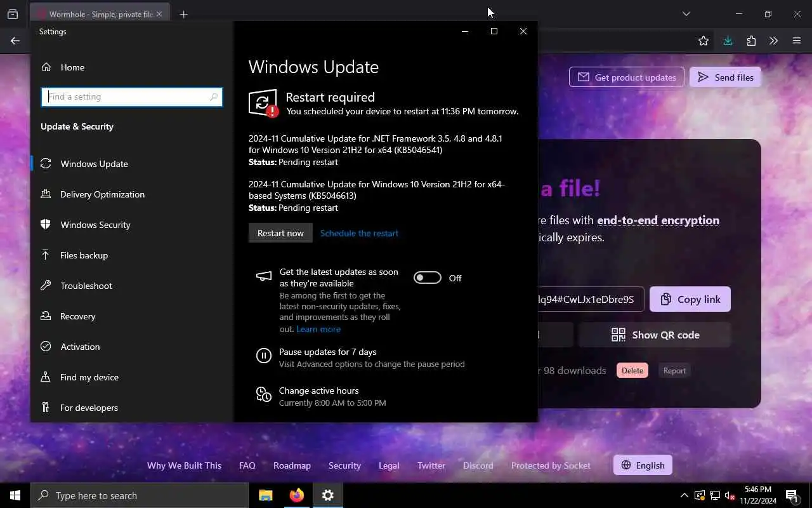Open the FAQ footer link
The image size is (812, 508).
tap(247, 465)
